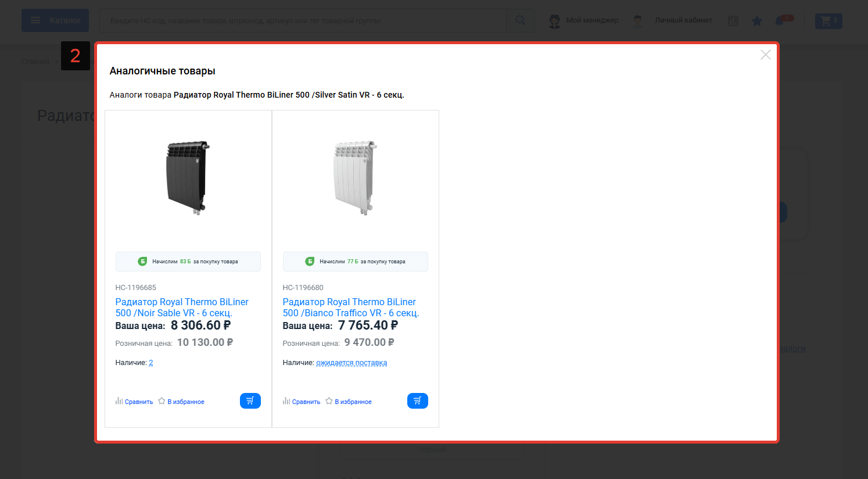Add Noir Sable radiator to cart
This screenshot has height=479, width=868.
point(250,401)
